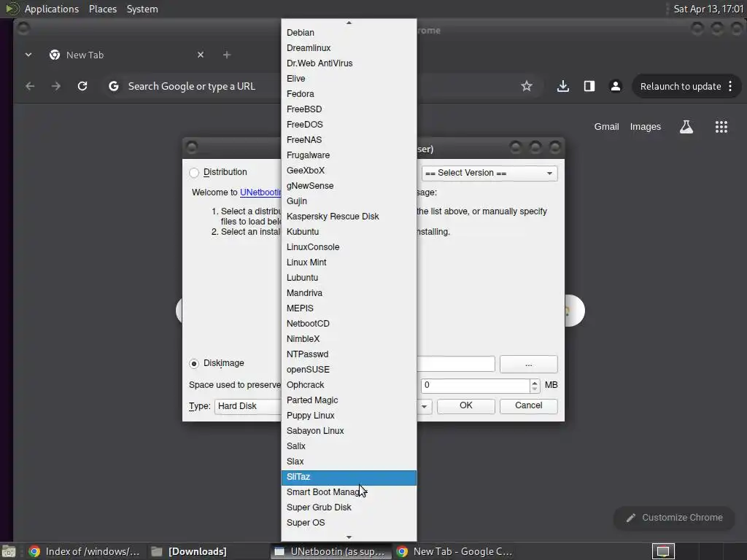Click OK in UNetbootin dialog

click(466, 405)
